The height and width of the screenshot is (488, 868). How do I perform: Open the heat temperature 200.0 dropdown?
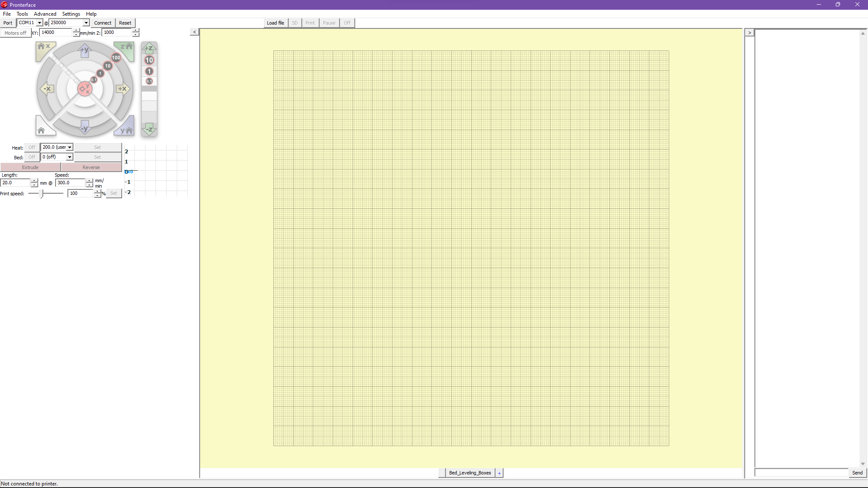click(70, 147)
